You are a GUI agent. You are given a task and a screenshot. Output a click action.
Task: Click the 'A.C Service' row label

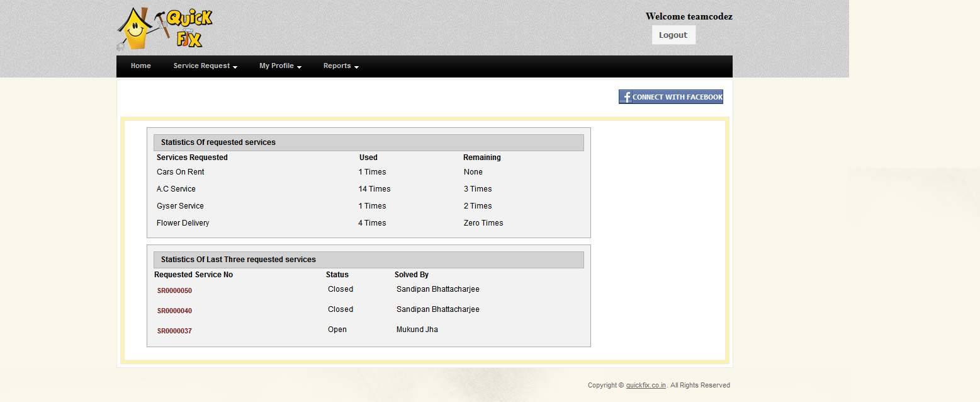[x=176, y=189]
